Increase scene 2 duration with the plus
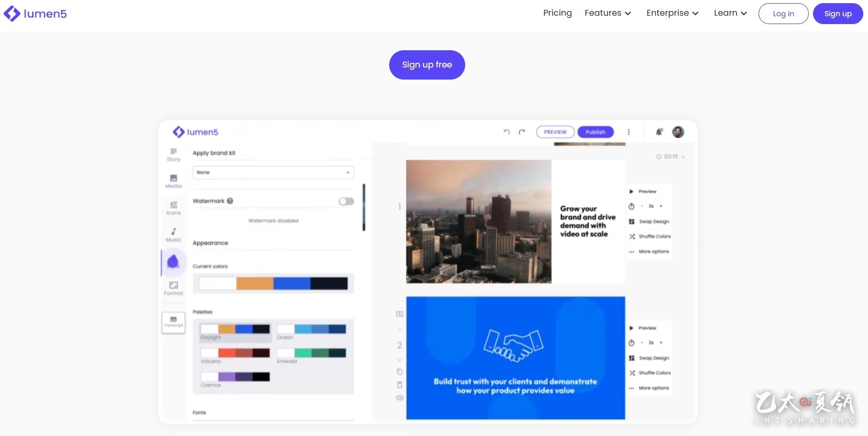868x436 pixels. [x=661, y=343]
